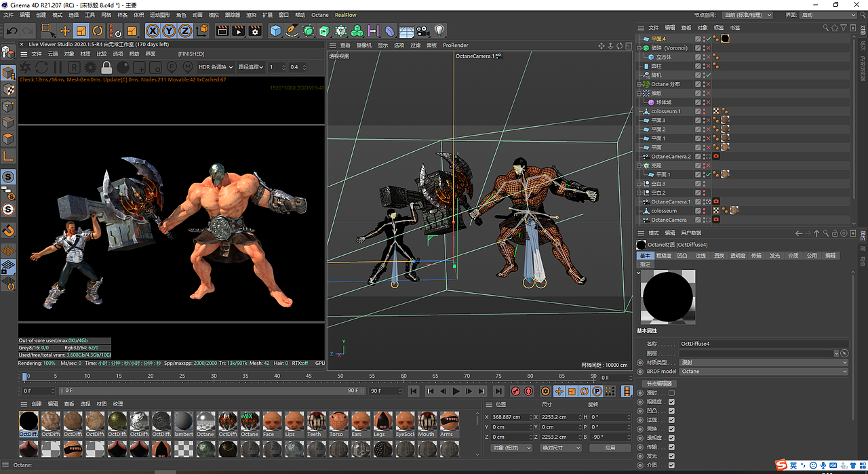Toggle Z axis lock

click(185, 31)
